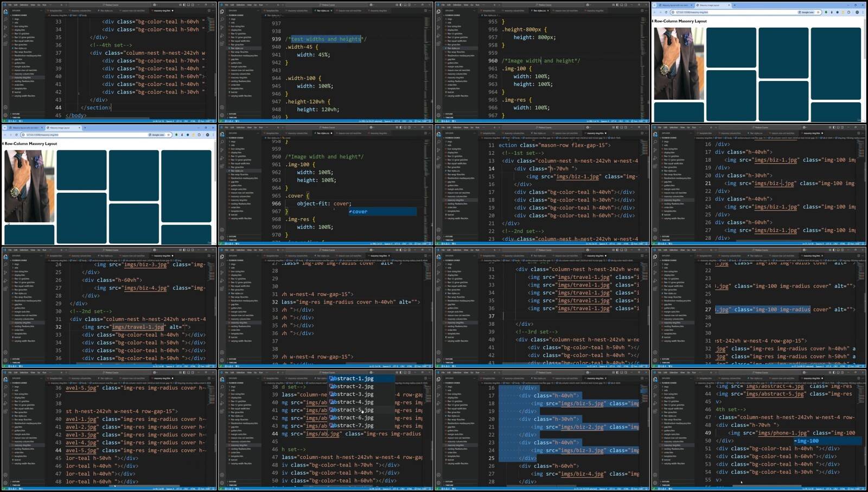The image size is (868, 492).
Task: Open editor More Actions in frame ending with </section>
Action: (x=213, y=10)
